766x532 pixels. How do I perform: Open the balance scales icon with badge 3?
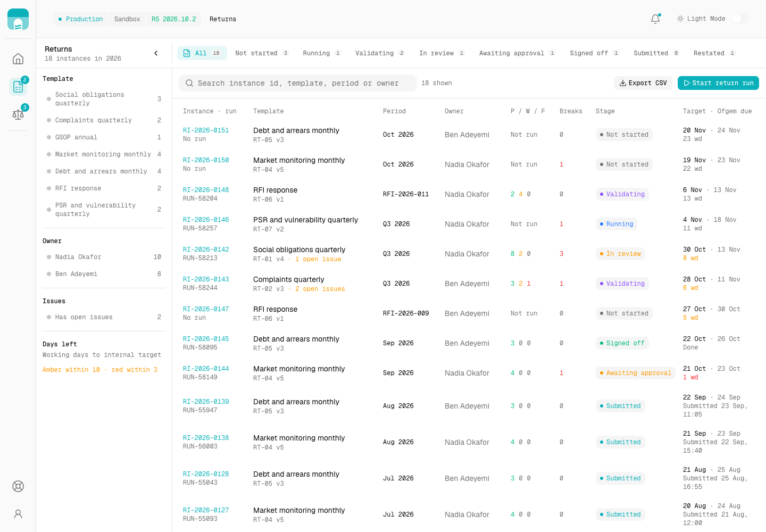point(18,114)
